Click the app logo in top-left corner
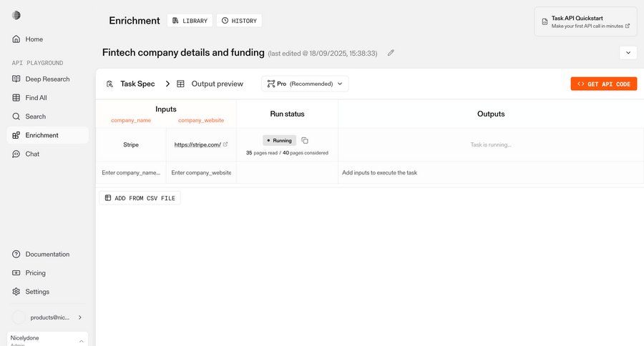 coord(16,15)
